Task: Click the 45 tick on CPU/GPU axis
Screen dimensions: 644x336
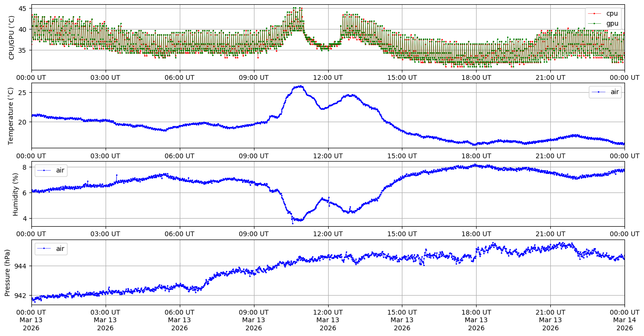Action: point(23,9)
